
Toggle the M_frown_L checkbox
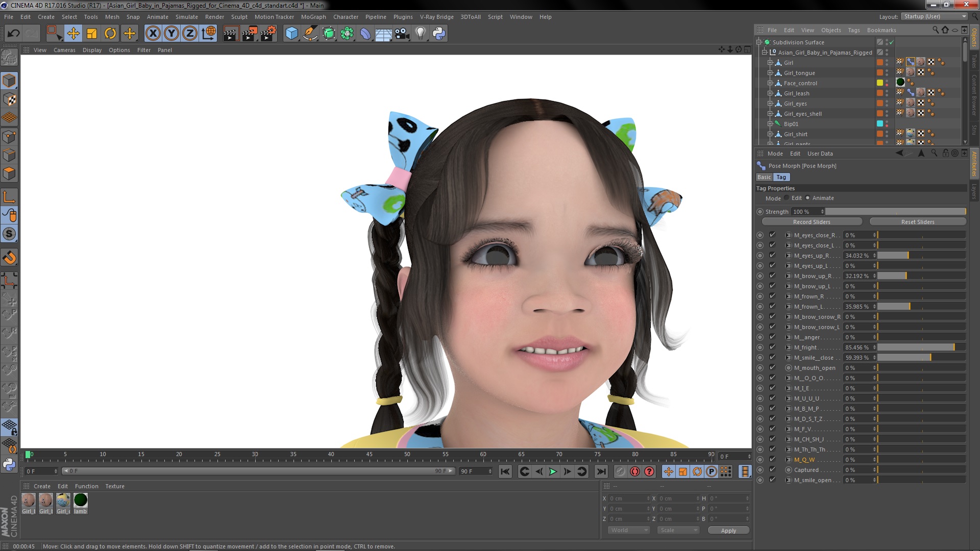tap(772, 307)
